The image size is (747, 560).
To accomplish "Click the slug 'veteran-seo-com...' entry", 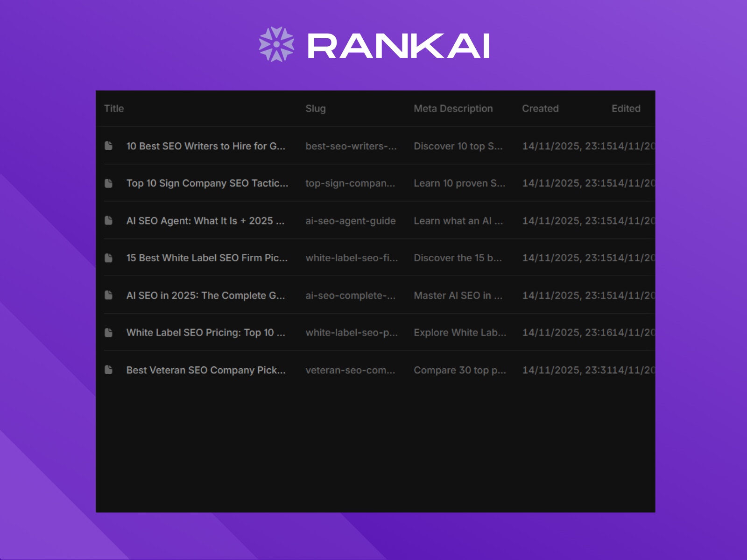I will coord(350,370).
